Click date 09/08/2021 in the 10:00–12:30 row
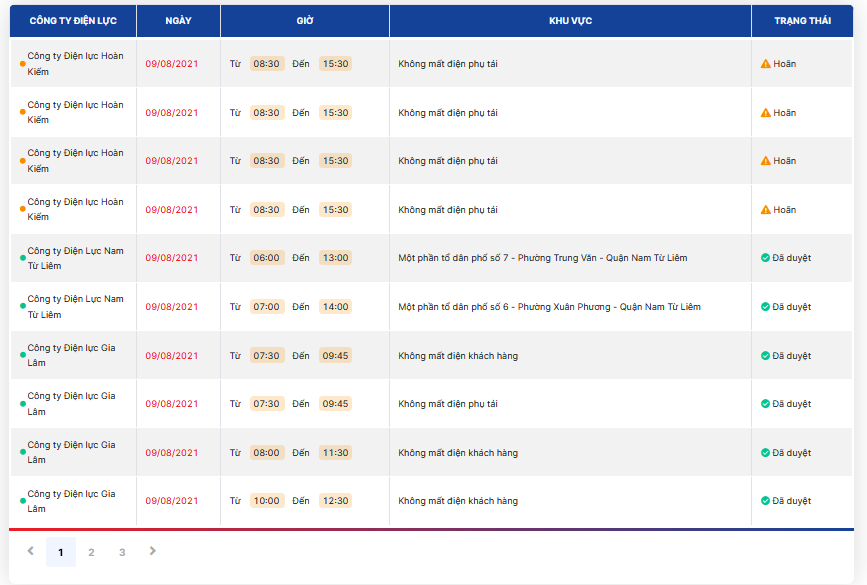Viewport: 867px width, 585px height. pos(171,501)
